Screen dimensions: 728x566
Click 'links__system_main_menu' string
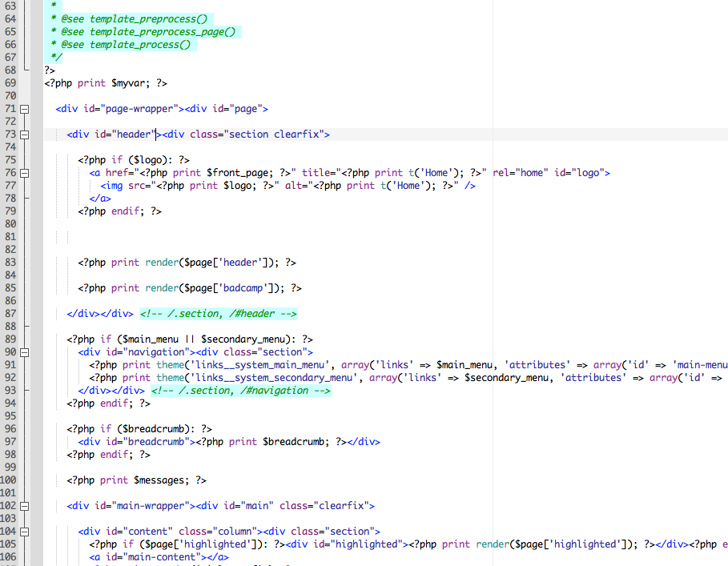tap(260, 365)
